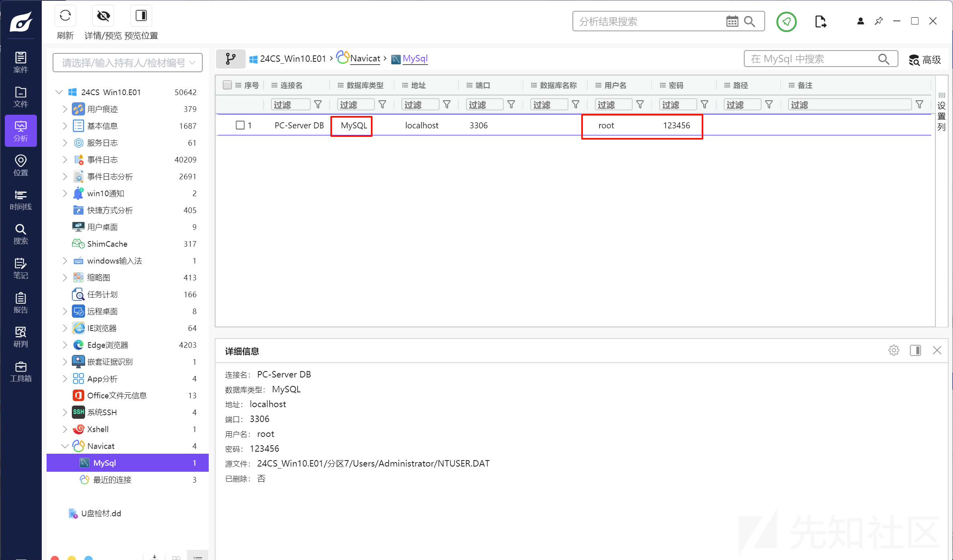The height and width of the screenshot is (560, 953).
Task: Click the Refresh (刷新) toolbar icon
Action: point(65,16)
